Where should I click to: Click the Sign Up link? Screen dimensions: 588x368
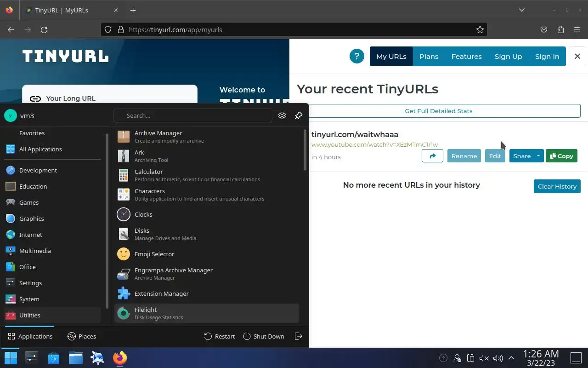pyautogui.click(x=509, y=56)
